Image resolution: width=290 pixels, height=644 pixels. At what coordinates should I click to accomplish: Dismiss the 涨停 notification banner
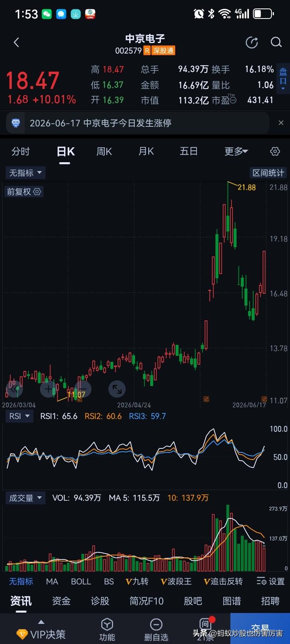pos(281,123)
